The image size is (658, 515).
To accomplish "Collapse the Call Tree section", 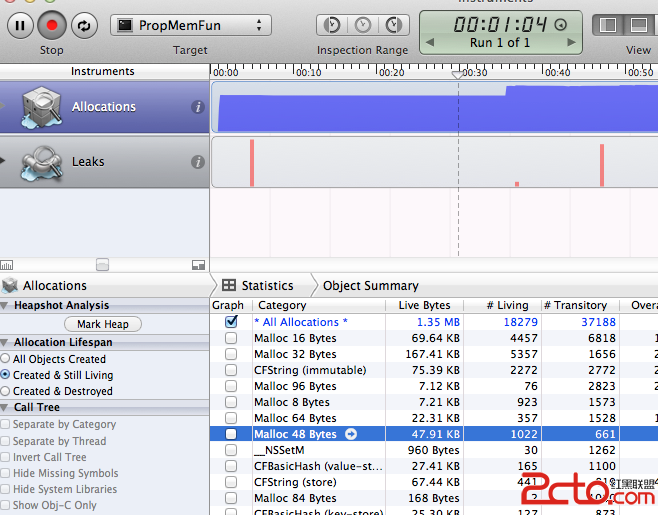I will (4, 408).
